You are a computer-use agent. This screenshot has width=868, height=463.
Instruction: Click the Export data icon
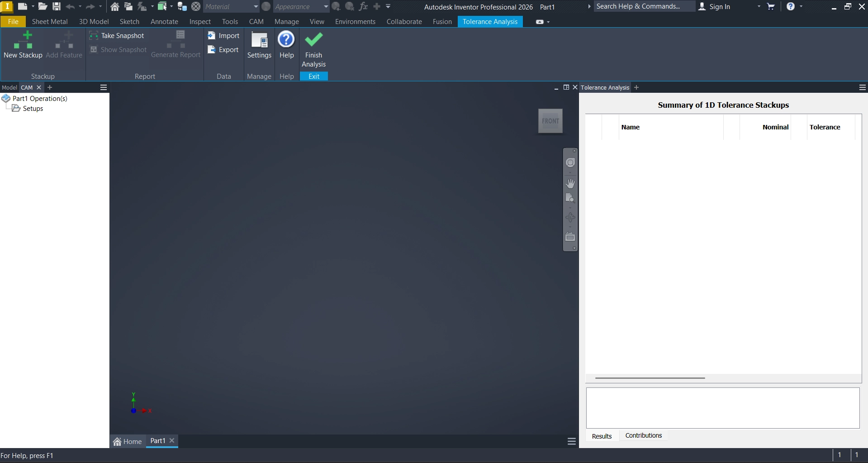pyautogui.click(x=211, y=50)
